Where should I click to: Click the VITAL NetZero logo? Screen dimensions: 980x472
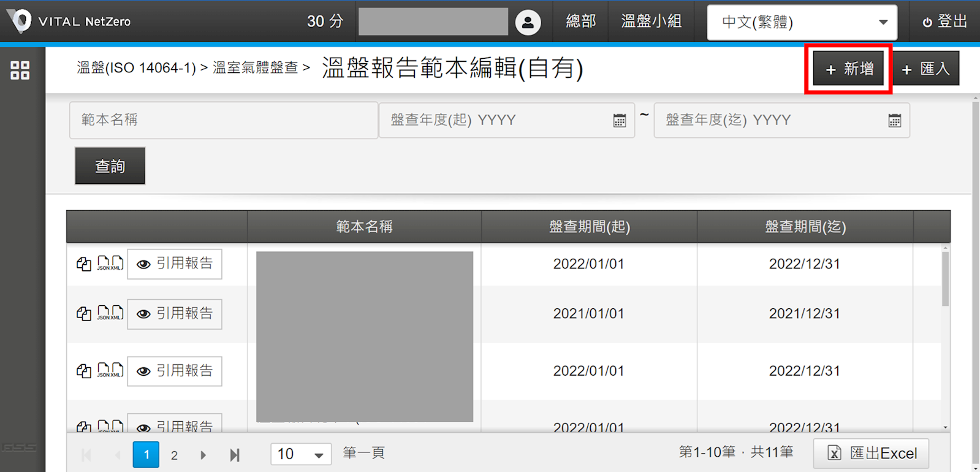(69, 21)
